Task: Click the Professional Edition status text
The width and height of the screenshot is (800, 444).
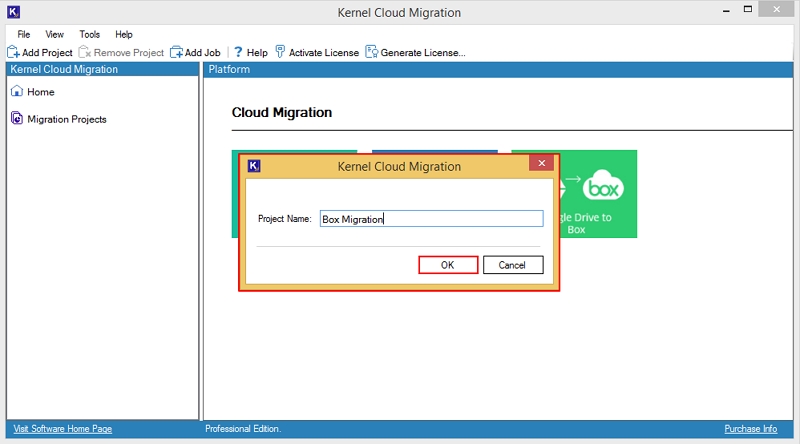Action: (x=243, y=429)
